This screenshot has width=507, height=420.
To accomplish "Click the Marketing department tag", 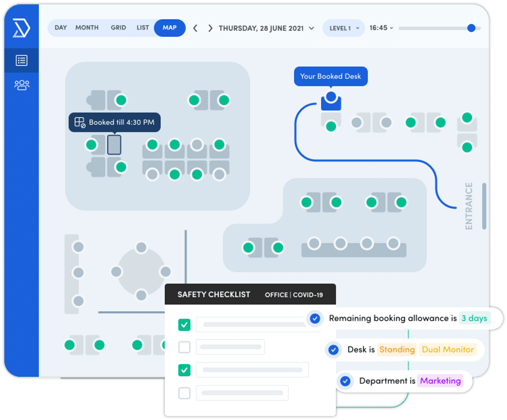I will pyautogui.click(x=440, y=381).
